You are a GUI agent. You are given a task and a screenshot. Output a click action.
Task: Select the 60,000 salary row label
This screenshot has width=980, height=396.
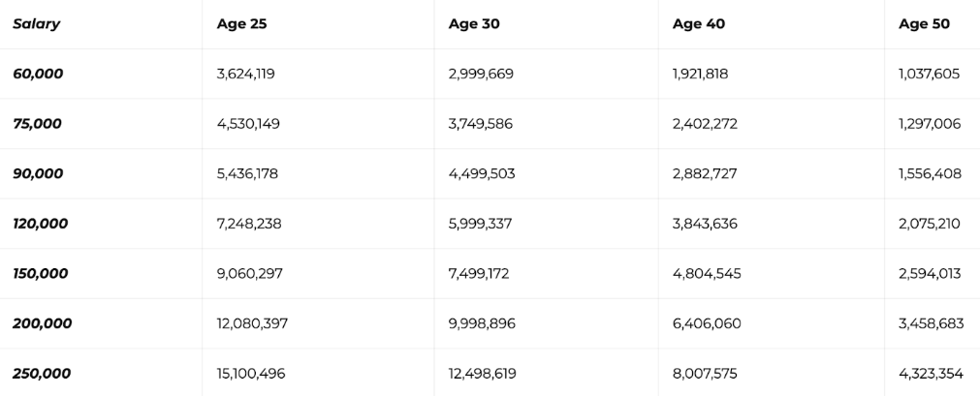pyautogui.click(x=38, y=74)
